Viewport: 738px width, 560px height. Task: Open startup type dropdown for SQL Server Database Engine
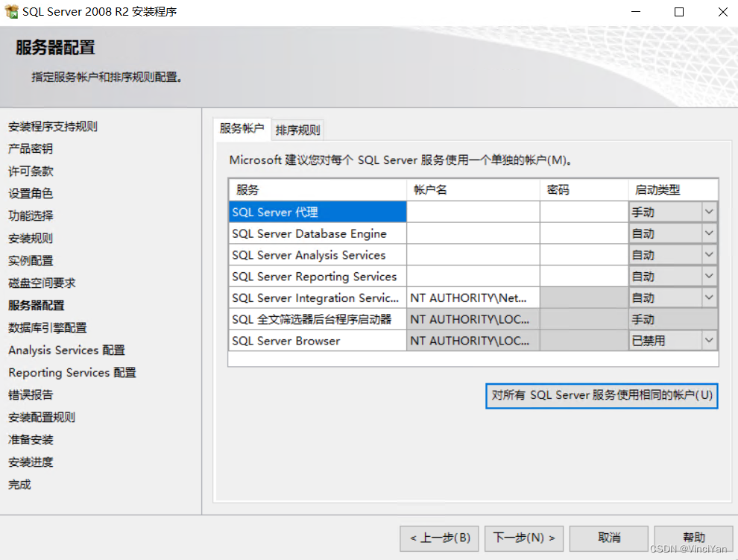(709, 233)
